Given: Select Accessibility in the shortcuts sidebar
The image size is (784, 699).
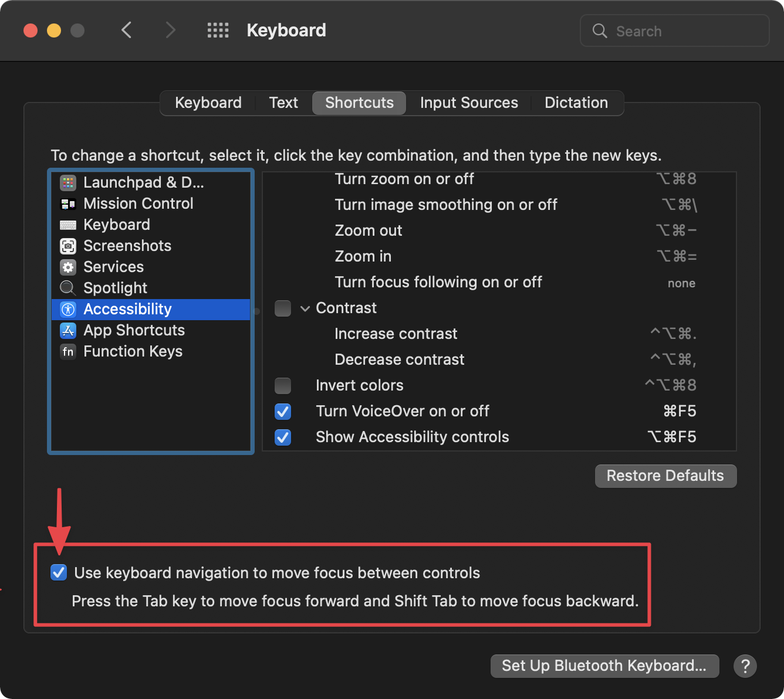Looking at the screenshot, I should point(127,309).
